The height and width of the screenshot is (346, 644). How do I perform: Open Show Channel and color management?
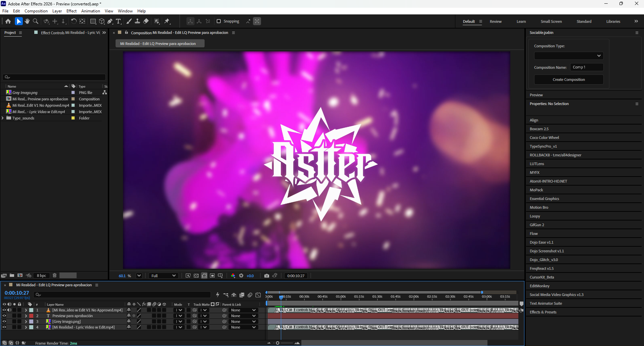pos(233,276)
